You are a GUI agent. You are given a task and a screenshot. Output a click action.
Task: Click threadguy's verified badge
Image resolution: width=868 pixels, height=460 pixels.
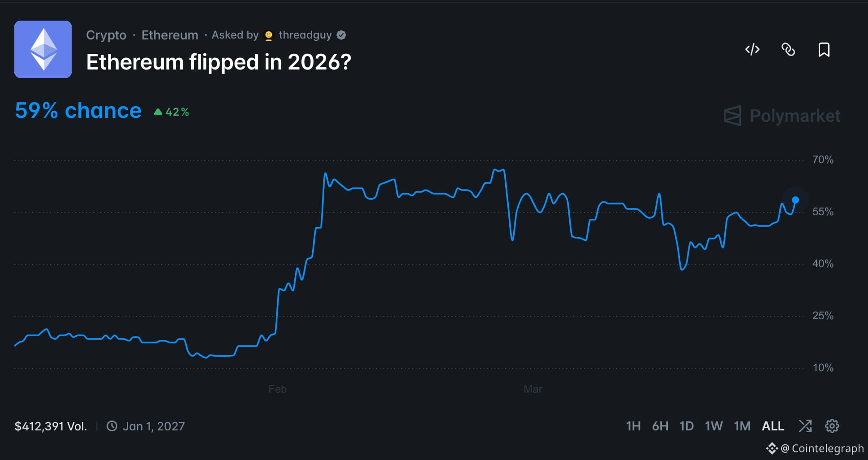tap(342, 35)
